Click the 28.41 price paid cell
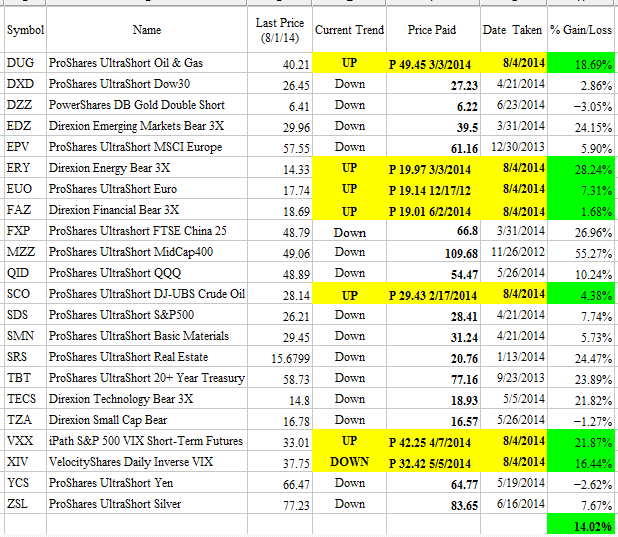Viewport: 618px width, 537px height. click(433, 315)
